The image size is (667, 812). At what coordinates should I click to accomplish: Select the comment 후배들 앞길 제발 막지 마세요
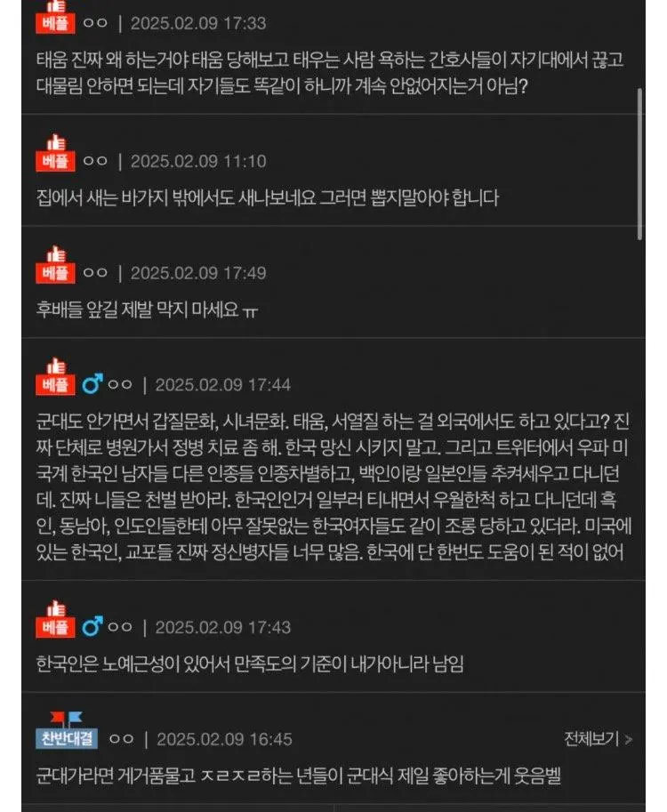[147, 310]
